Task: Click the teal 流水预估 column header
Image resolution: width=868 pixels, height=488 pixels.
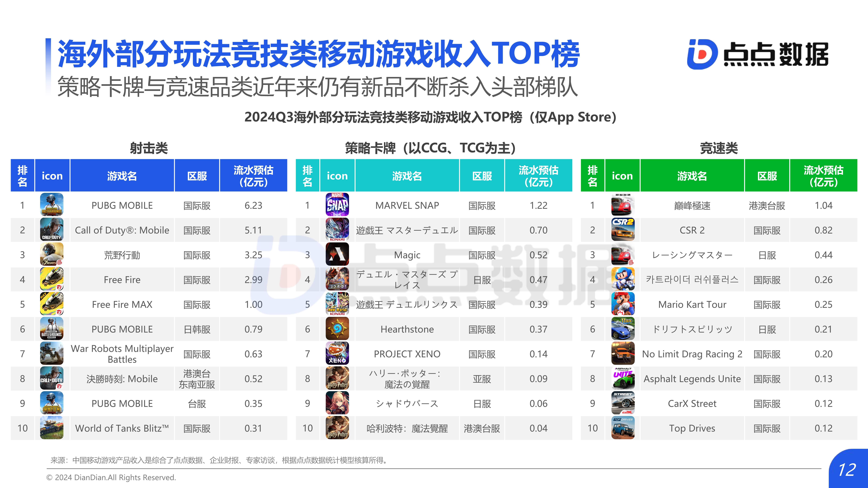Action: pos(538,175)
